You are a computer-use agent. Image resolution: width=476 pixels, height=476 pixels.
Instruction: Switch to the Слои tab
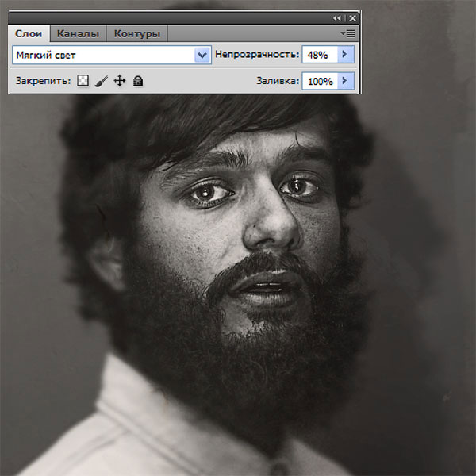click(29, 33)
